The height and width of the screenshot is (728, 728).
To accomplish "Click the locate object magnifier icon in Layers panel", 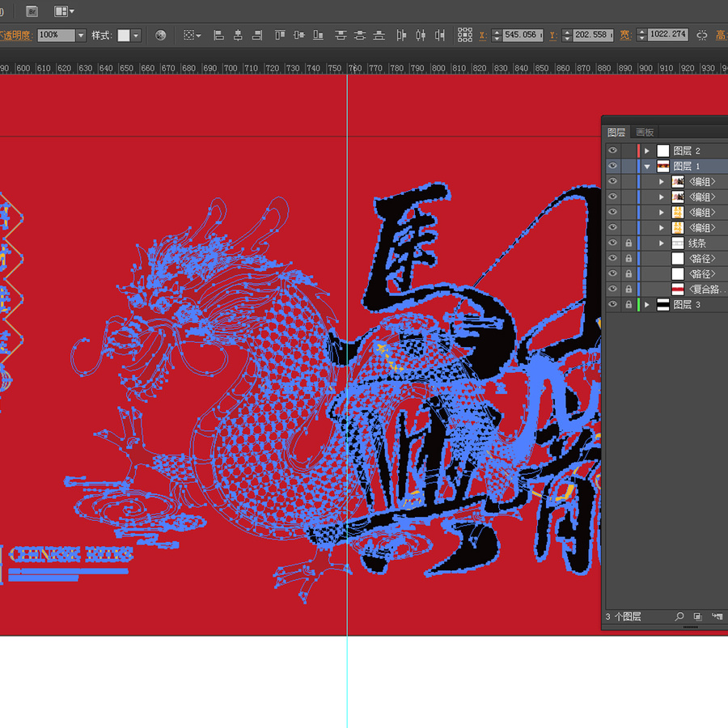I will pos(679,616).
